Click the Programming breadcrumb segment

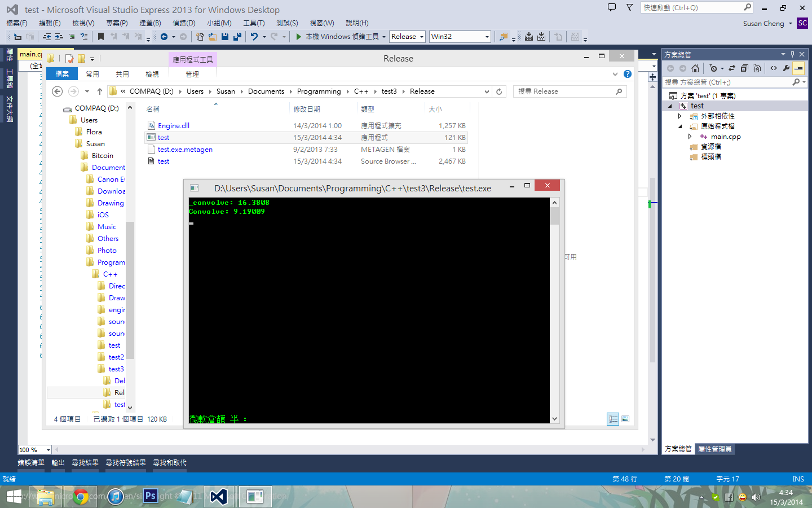click(x=319, y=91)
